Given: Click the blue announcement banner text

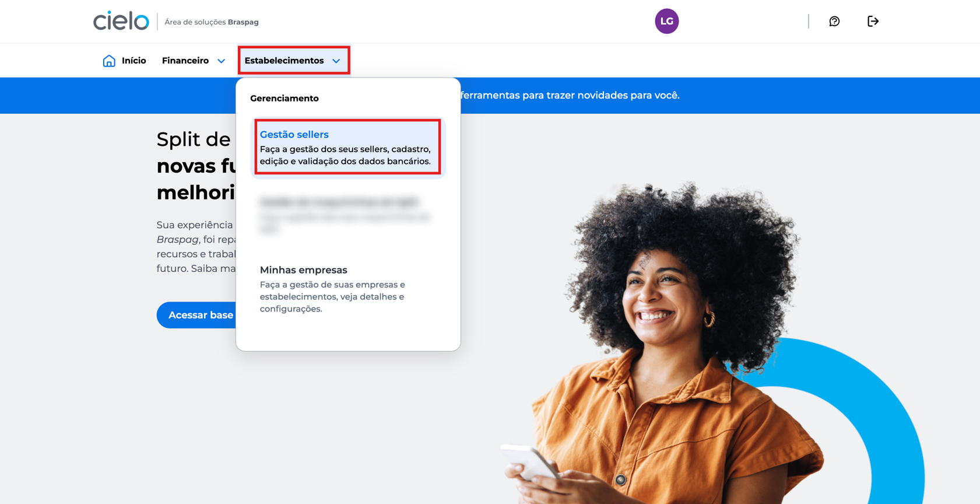Looking at the screenshot, I should tap(570, 95).
